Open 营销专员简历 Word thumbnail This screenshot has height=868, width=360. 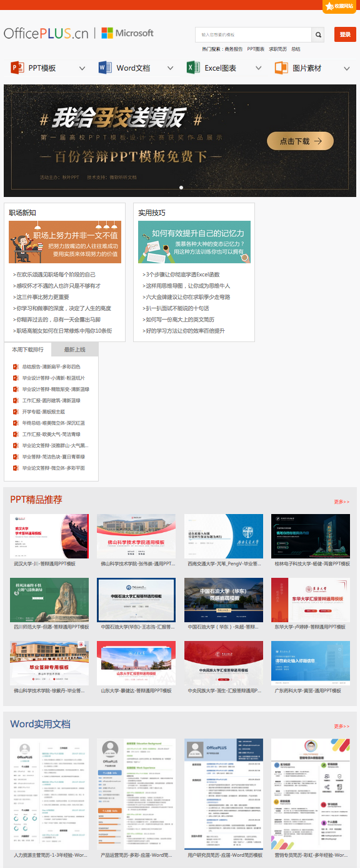(311, 794)
